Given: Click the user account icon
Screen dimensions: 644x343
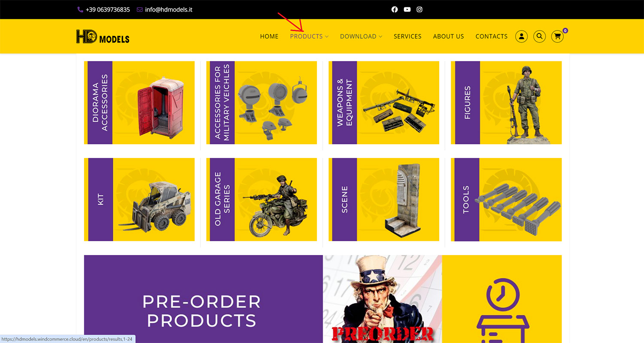Looking at the screenshot, I should [522, 36].
